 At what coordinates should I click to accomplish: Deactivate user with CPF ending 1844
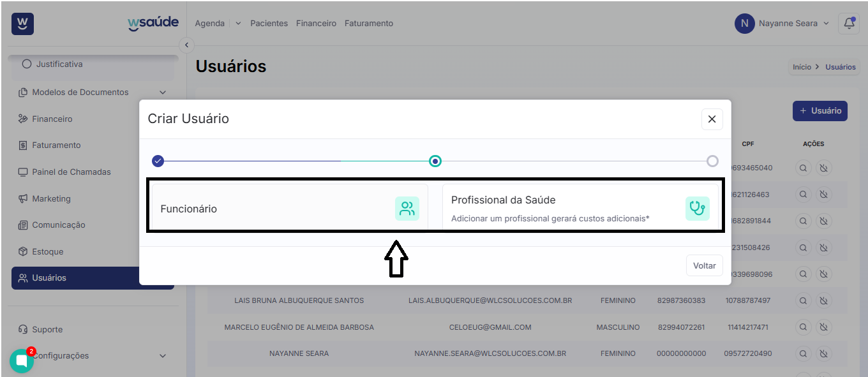[x=824, y=221]
